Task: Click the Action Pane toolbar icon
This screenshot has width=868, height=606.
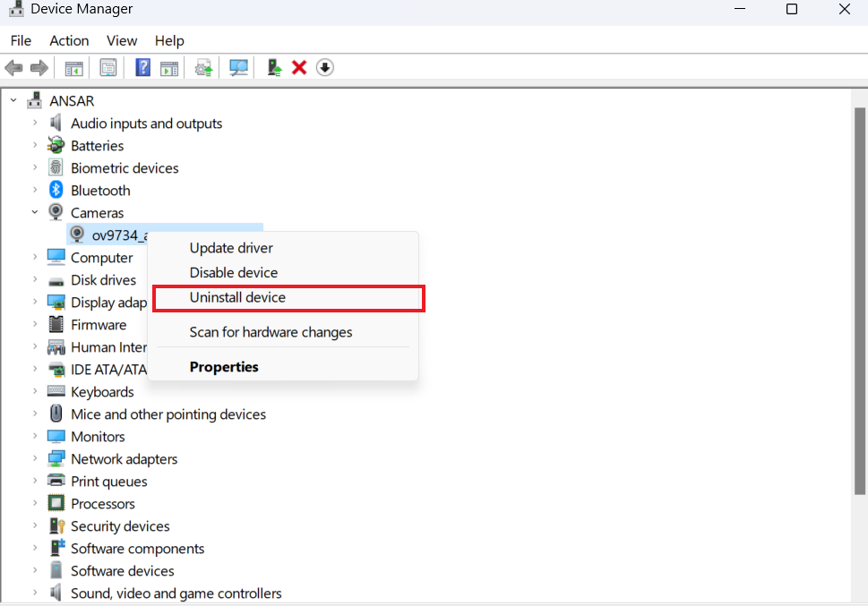Action: click(x=168, y=68)
